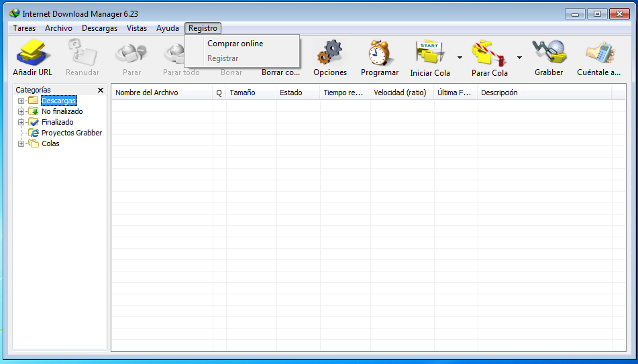Select Finalizado category
This screenshot has height=364, width=638.
58,122
